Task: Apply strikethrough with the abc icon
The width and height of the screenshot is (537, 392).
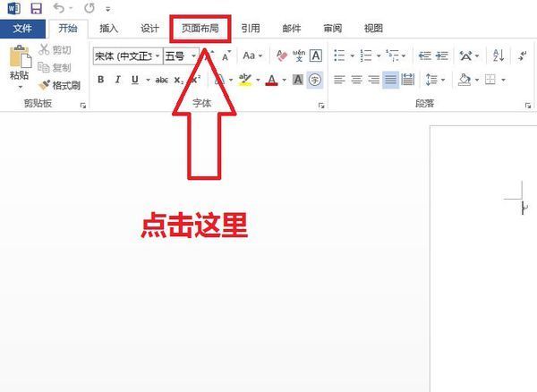Action: coord(161,80)
